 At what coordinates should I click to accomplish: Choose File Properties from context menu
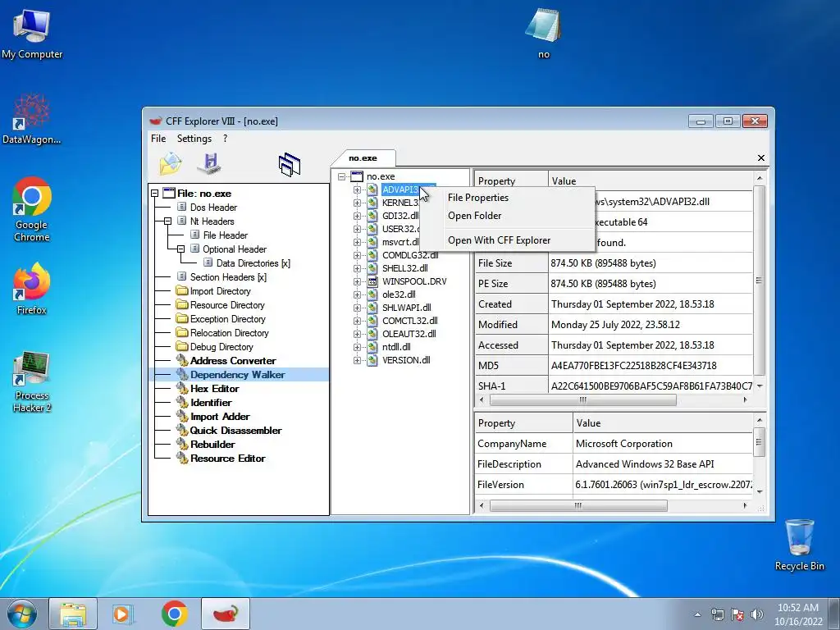tap(508, 198)
